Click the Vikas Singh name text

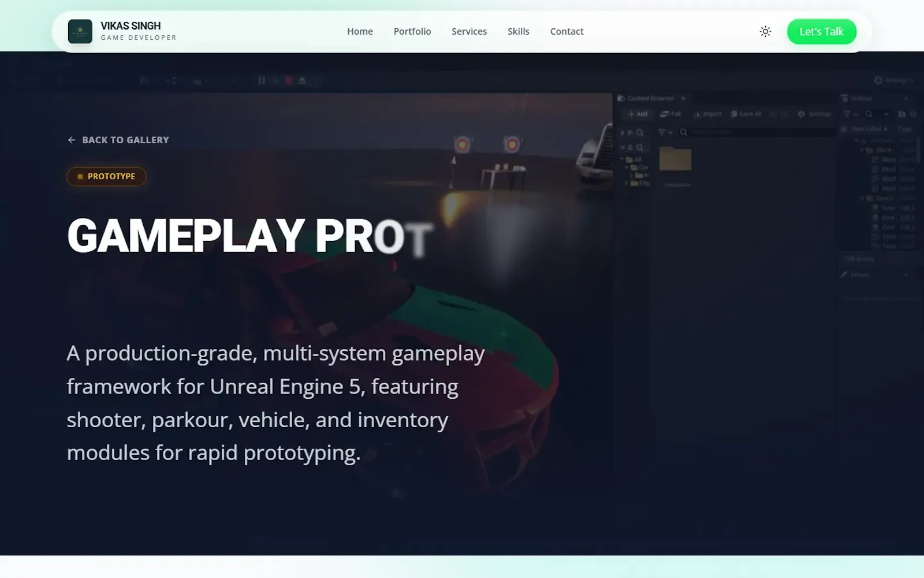pos(131,26)
